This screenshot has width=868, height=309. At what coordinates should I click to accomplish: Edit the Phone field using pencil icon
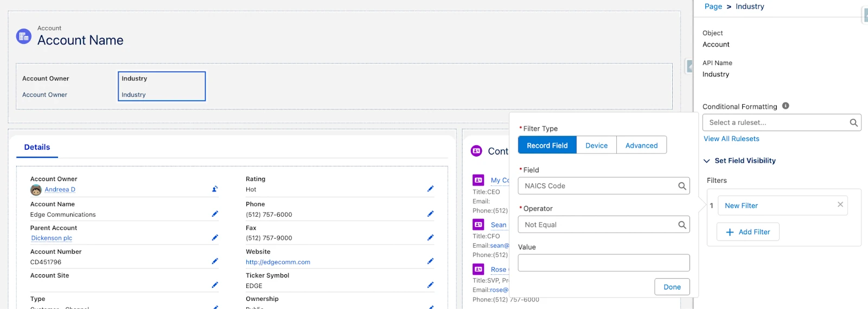[x=430, y=214]
